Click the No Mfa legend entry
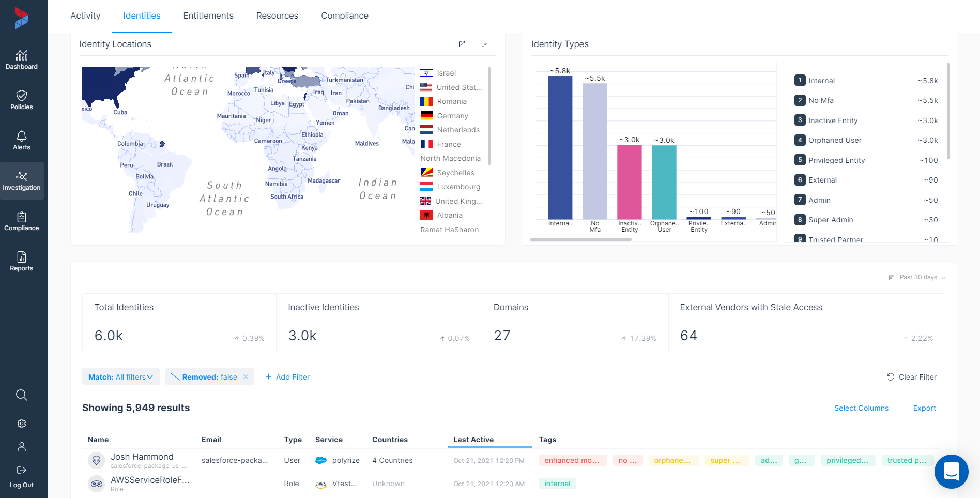980x498 pixels. pos(866,100)
